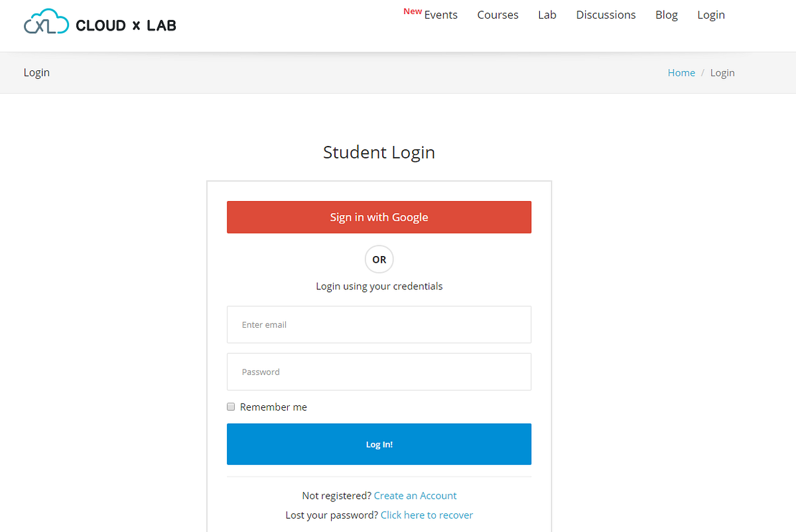Enable the Remember me checkbox
The image size is (796, 532).
pyautogui.click(x=231, y=406)
